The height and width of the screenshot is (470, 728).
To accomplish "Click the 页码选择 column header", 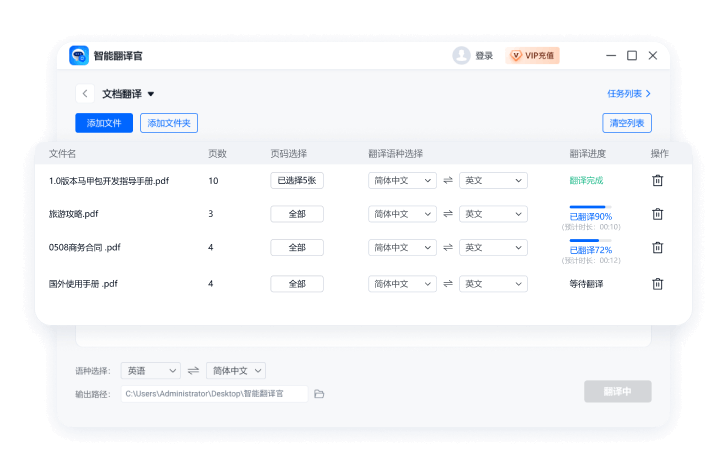I will (x=289, y=154).
